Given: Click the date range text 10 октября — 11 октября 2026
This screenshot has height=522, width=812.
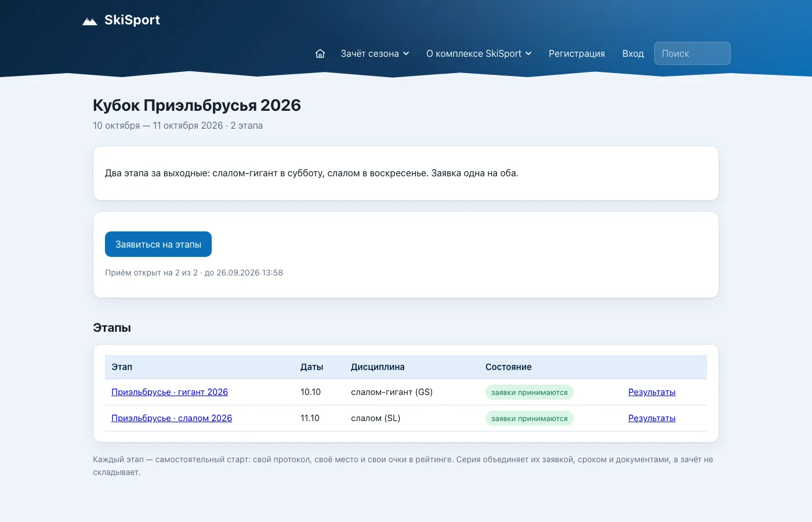Looking at the screenshot, I should [158, 125].
